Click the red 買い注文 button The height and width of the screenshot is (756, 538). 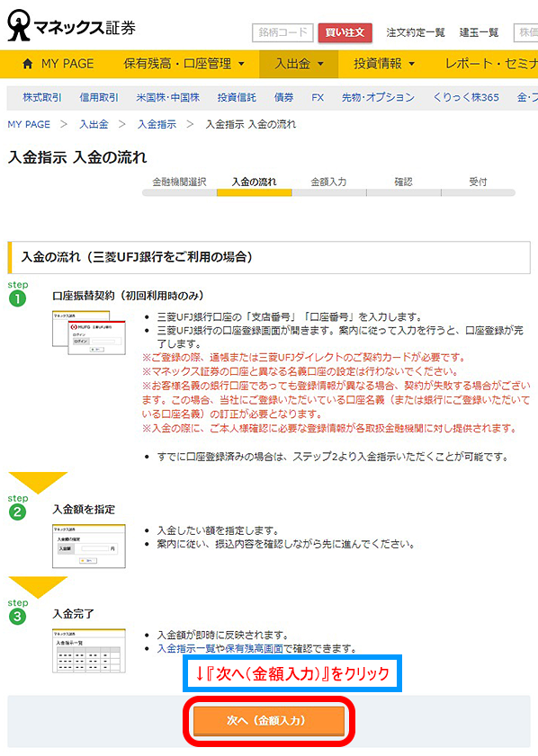345,32
